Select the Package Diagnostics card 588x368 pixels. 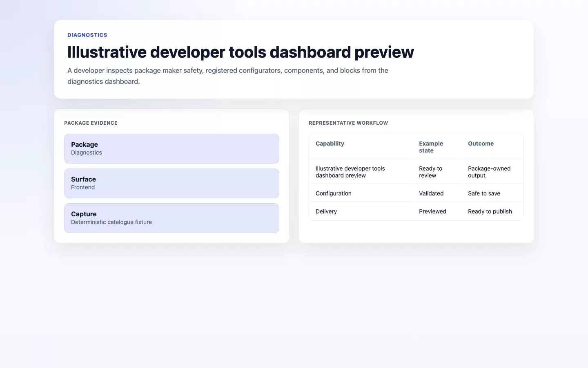coord(171,148)
